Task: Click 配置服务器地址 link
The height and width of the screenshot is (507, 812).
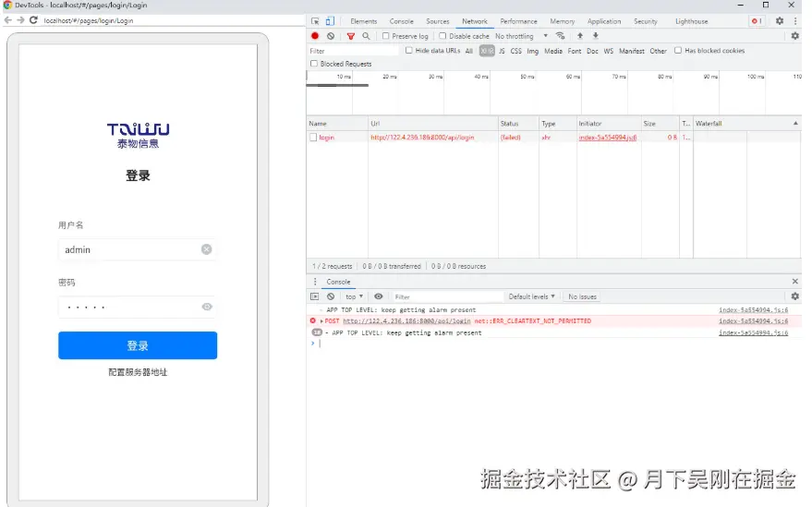Action: [138, 372]
